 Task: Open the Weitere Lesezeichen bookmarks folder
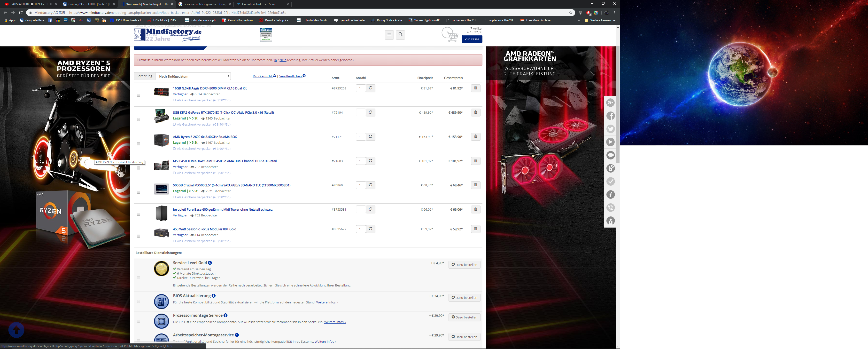[600, 20]
